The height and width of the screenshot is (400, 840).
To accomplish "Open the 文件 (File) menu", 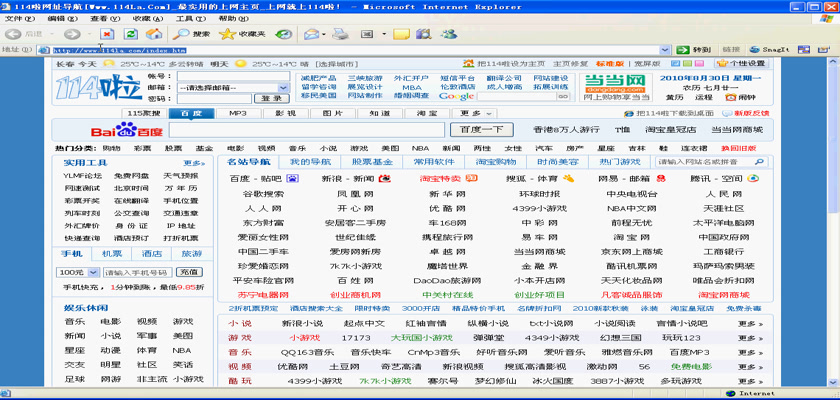I will pyautogui.click(x=20, y=18).
